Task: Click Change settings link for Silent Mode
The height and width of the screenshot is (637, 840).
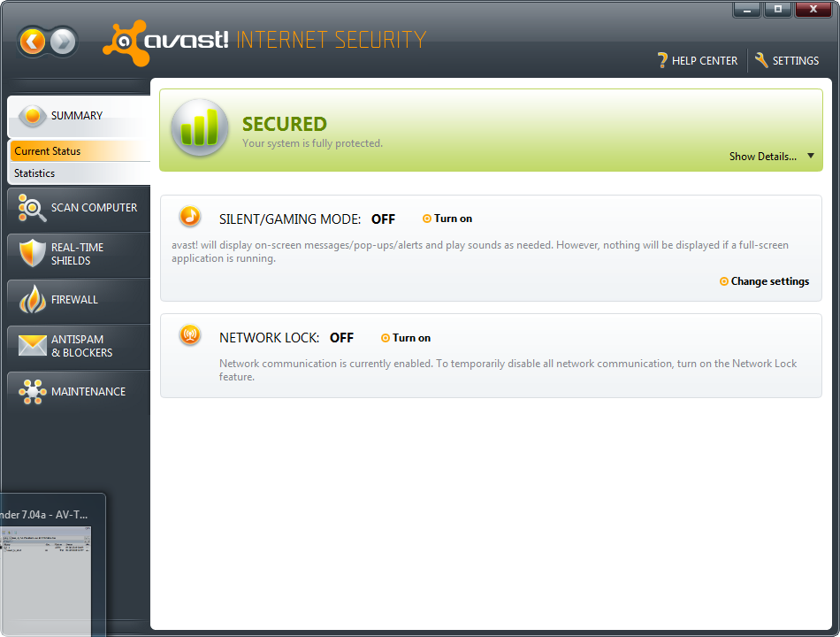Action: [769, 281]
